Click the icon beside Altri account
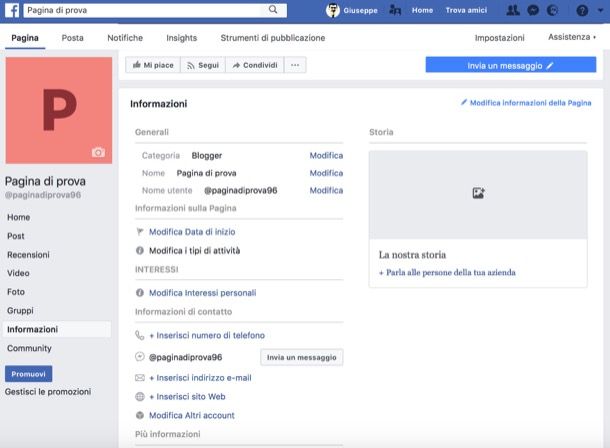 point(140,415)
